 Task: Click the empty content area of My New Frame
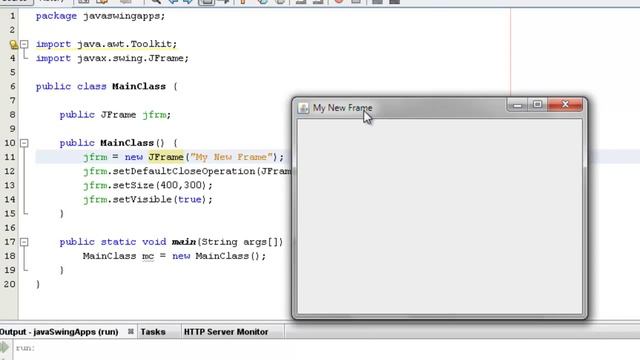[440, 216]
